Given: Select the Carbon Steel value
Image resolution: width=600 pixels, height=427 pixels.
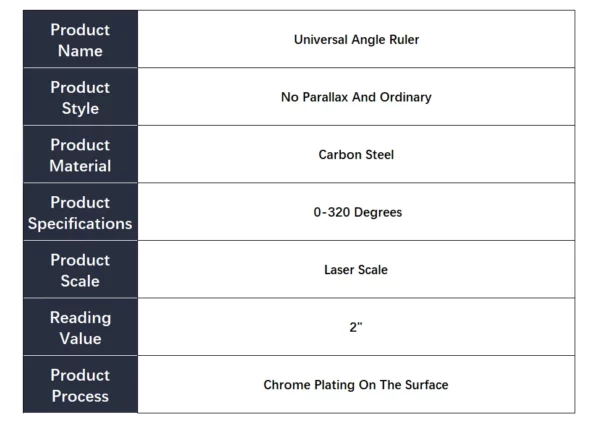Looking at the screenshot, I should pos(356,155).
